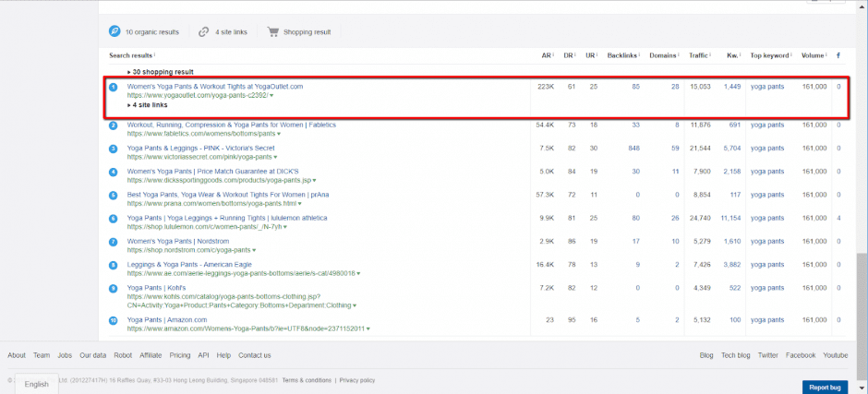Image resolution: width=868 pixels, height=394 pixels.
Task: Open the Team footer link
Action: click(42, 355)
